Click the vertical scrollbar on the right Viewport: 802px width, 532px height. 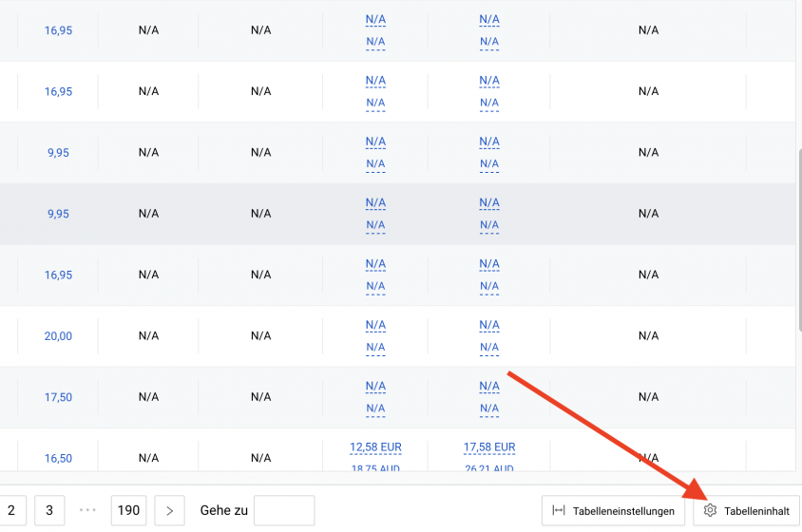coord(799,240)
